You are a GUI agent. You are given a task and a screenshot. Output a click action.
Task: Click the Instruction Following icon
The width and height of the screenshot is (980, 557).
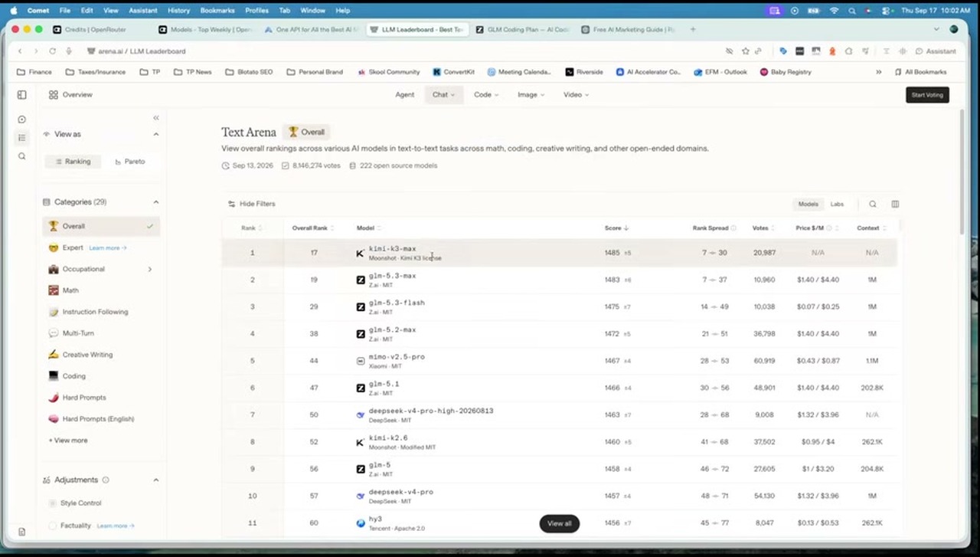pos(53,312)
